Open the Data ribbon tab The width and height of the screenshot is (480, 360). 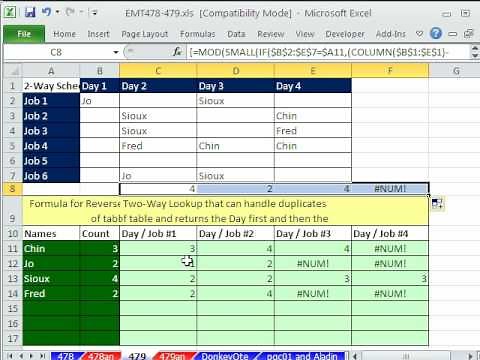click(236, 34)
